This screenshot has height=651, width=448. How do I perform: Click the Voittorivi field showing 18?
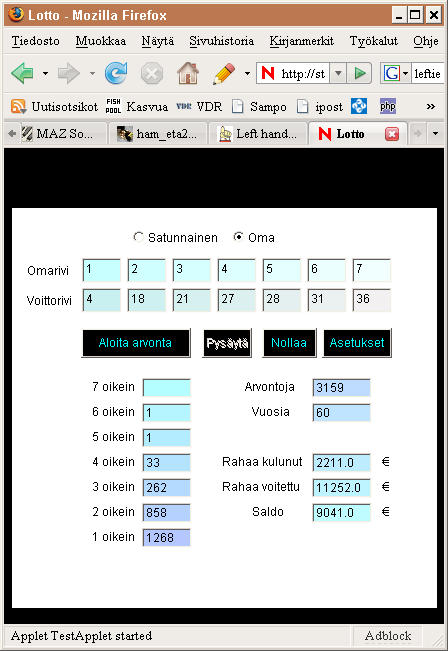tap(147, 300)
